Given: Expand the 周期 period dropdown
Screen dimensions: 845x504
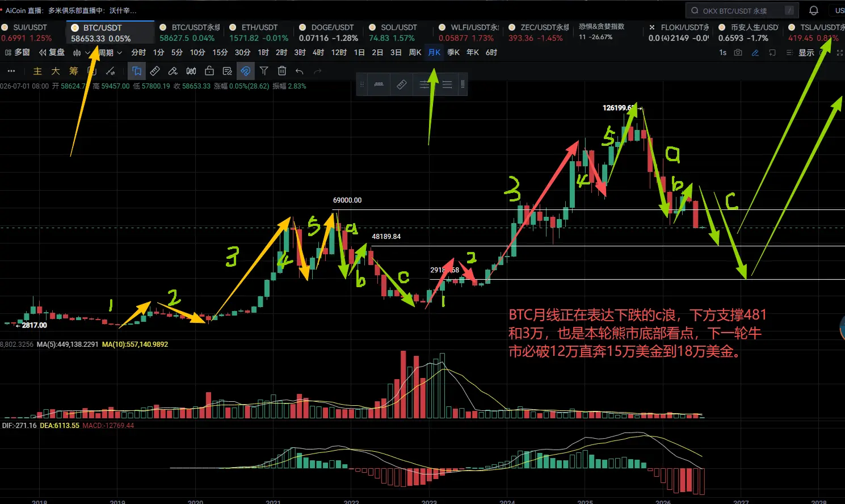Looking at the screenshot, I should [110, 52].
